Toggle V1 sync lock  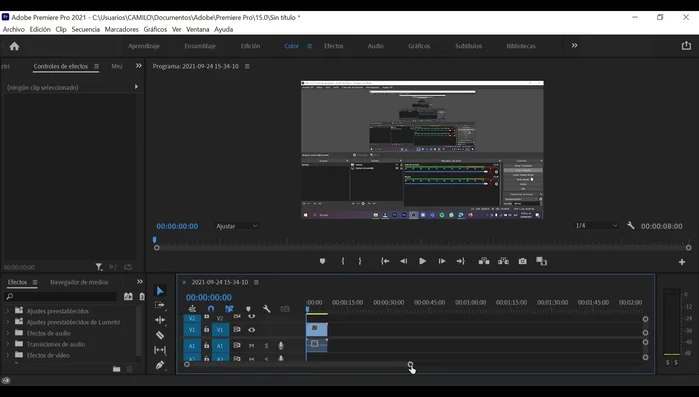[x=237, y=330]
